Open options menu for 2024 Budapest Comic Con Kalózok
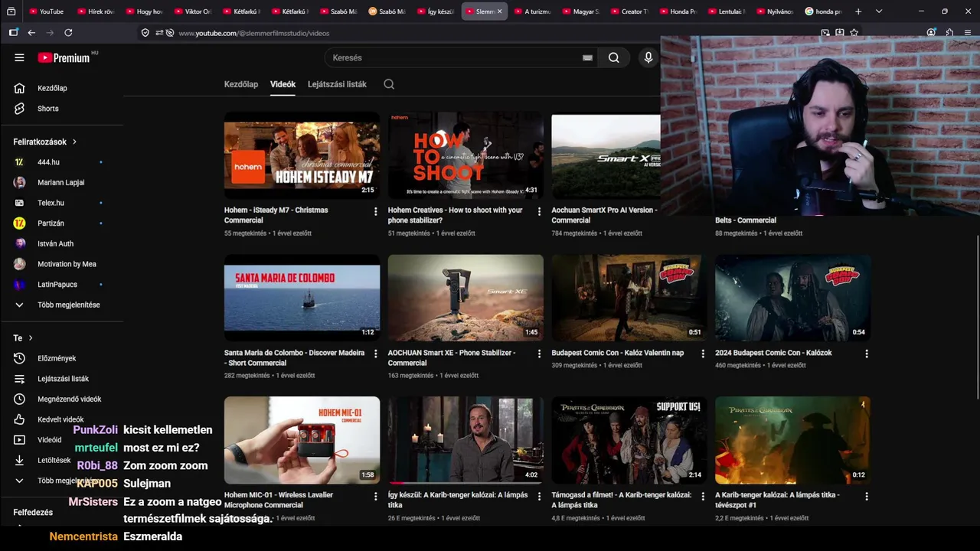 click(867, 354)
